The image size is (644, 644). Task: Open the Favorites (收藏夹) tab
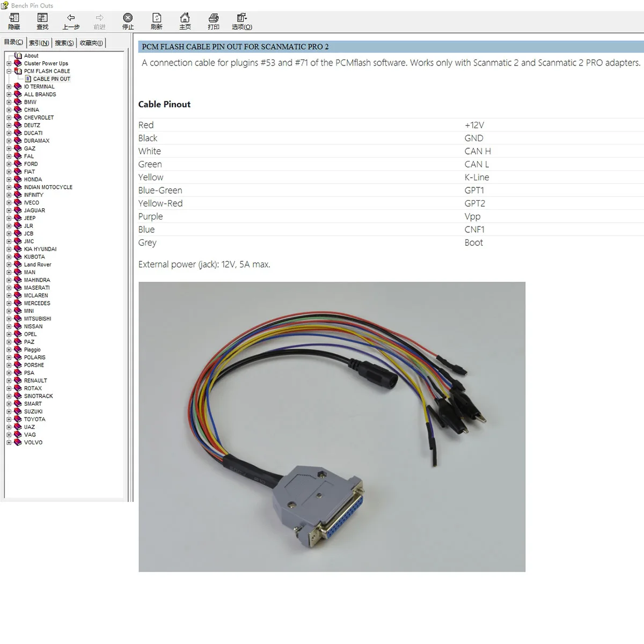[x=91, y=43]
